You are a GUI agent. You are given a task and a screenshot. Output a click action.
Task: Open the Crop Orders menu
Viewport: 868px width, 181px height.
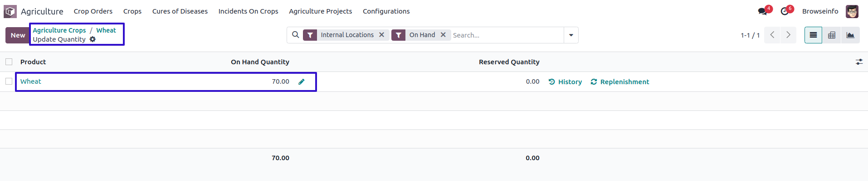coord(93,11)
